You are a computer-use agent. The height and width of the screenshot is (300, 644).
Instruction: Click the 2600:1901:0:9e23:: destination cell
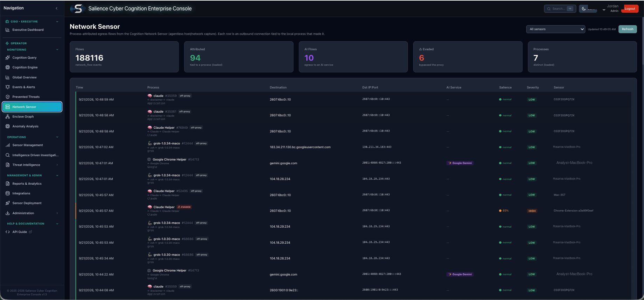[284, 290]
